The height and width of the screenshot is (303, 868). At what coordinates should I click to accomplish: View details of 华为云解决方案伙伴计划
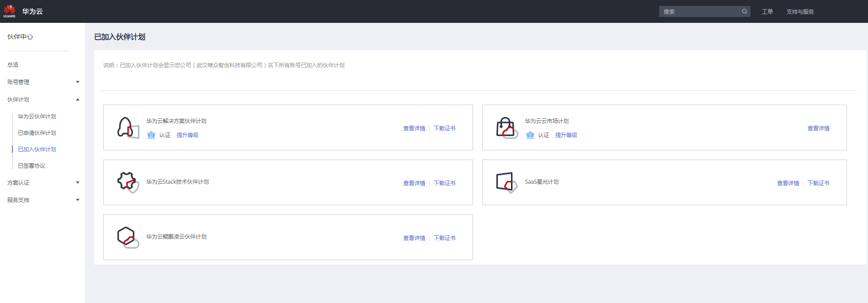(414, 128)
